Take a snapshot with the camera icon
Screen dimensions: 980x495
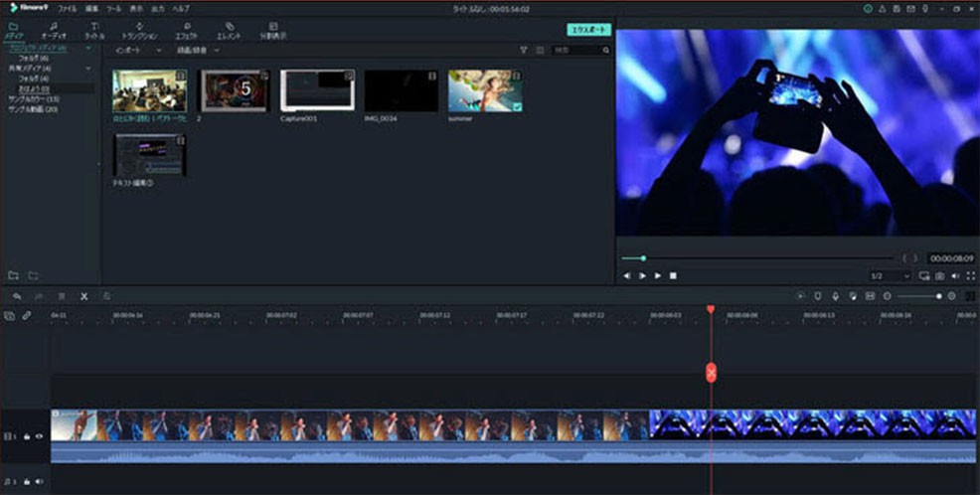(x=940, y=275)
